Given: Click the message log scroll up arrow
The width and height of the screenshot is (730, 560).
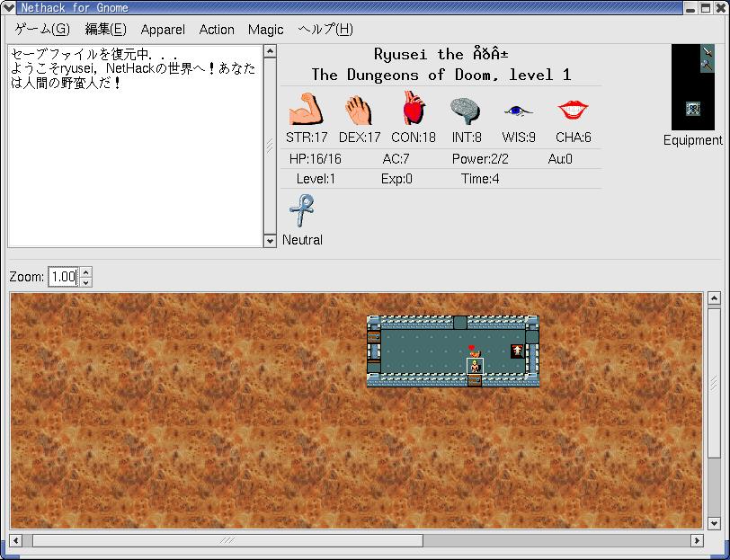Looking at the screenshot, I should tap(270, 50).
